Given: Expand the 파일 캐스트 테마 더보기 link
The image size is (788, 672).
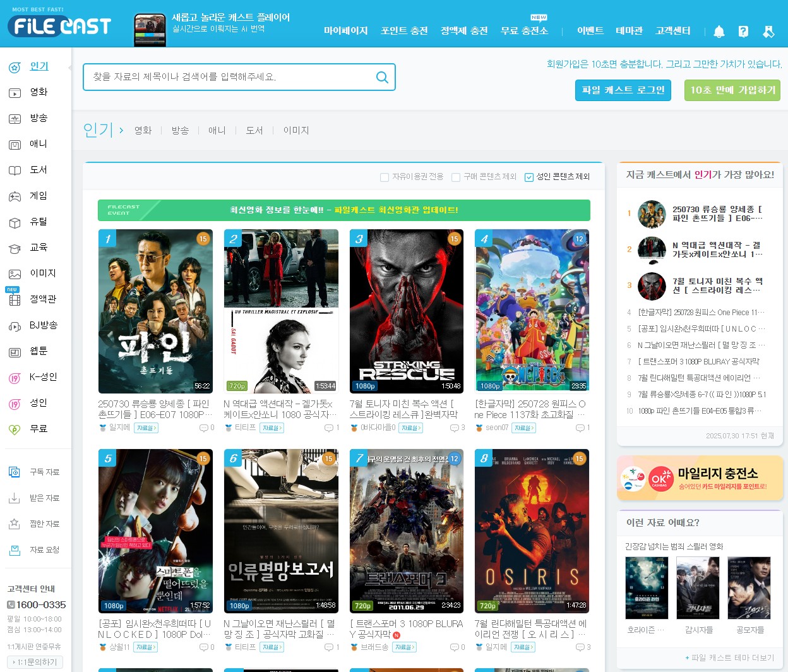Looking at the screenshot, I should [x=730, y=658].
